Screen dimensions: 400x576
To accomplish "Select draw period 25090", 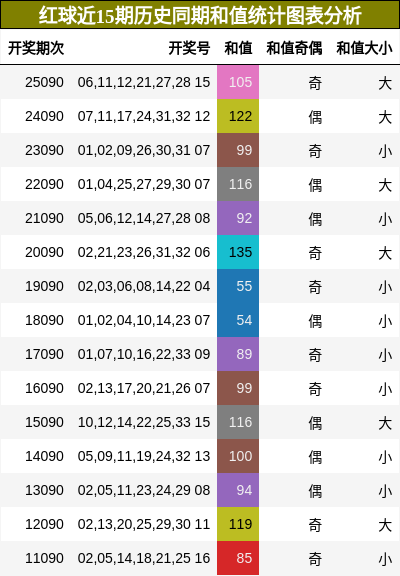I will (44, 82).
